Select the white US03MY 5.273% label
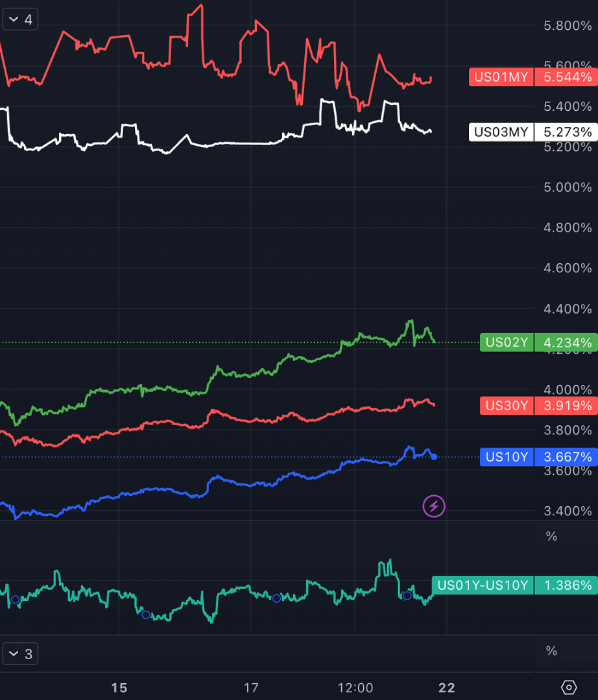Image resolution: width=598 pixels, height=700 pixels. (532, 132)
